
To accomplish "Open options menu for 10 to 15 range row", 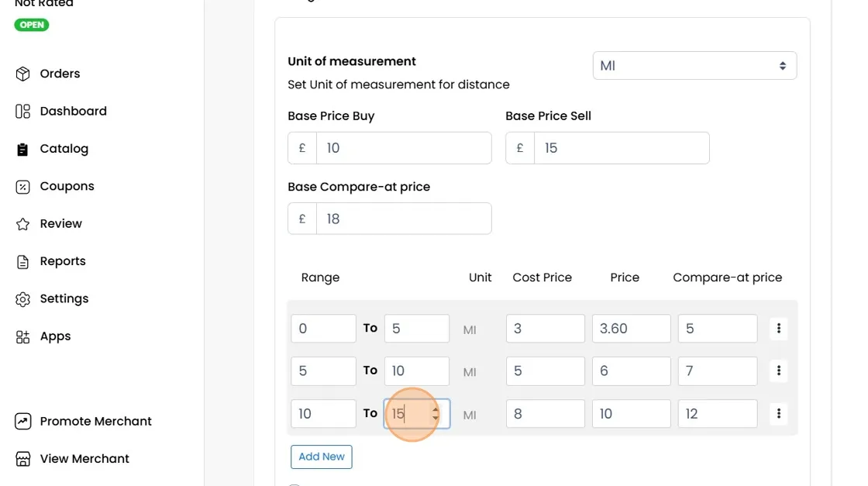I will 778,413.
